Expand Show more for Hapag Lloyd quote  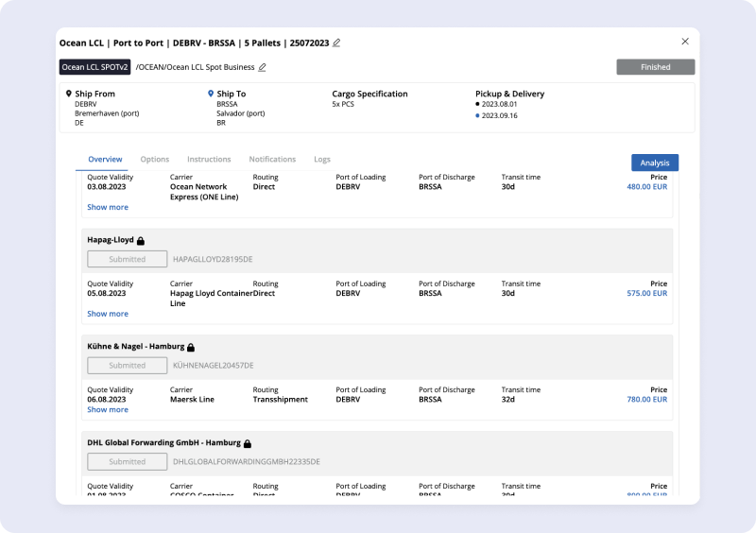point(108,314)
